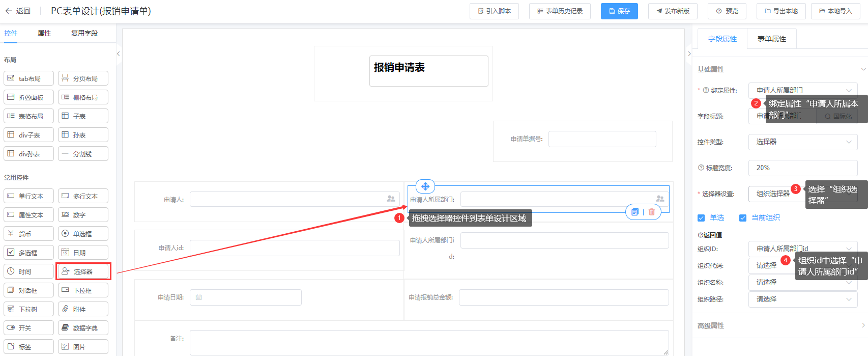Open the 组织路径 dropdown
Image resolution: width=868 pixels, height=356 pixels.
tap(802, 299)
